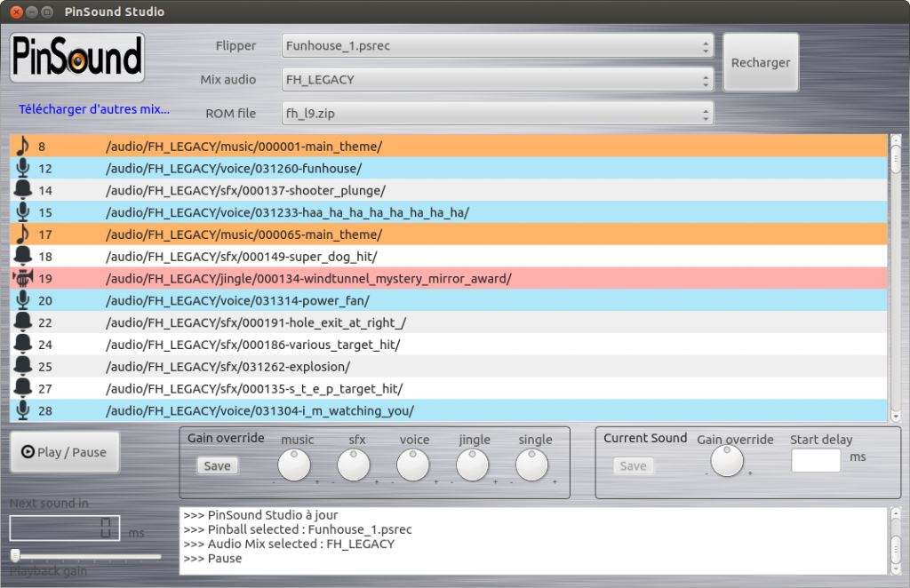
Task: Select row 031233-haa_ha_ha_ha_ha_ha_ha_ha path
Action: (449, 212)
